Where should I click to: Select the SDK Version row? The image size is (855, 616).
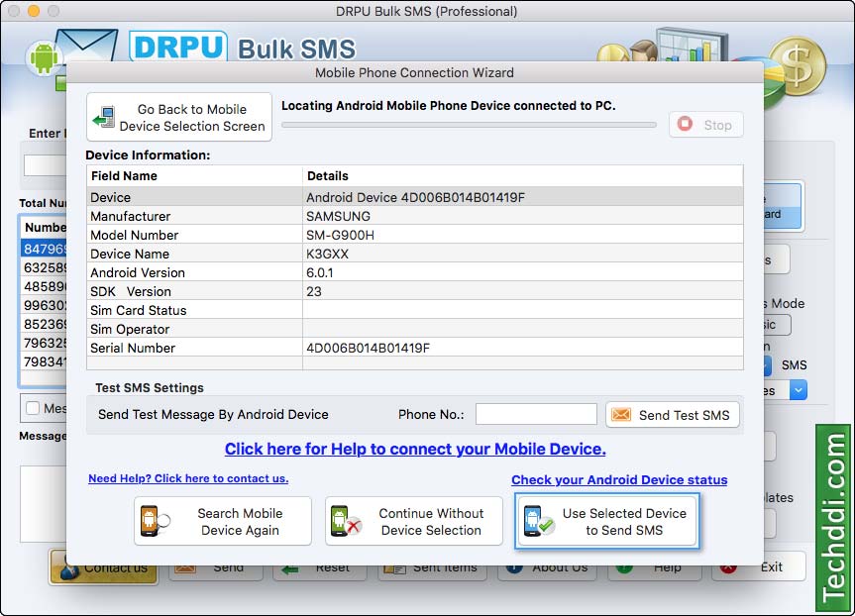click(x=415, y=291)
